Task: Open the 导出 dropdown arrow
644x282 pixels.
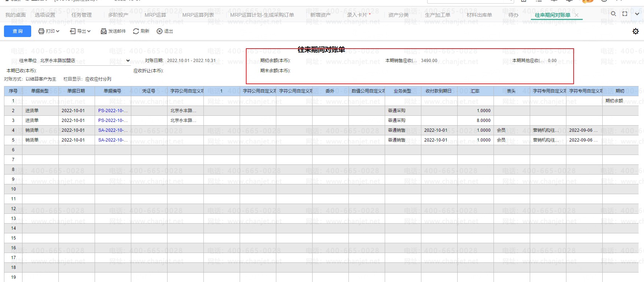Action: [89, 31]
